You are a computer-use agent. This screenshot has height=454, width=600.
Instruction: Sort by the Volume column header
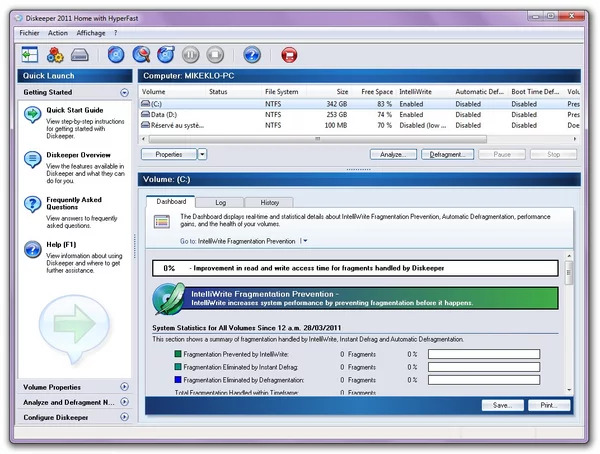153,92
